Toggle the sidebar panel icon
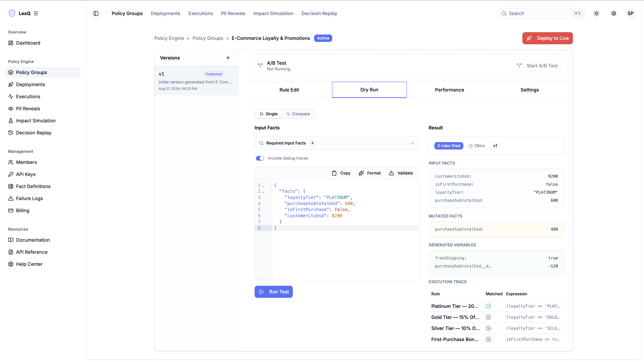The image size is (644, 362). [x=96, y=13]
